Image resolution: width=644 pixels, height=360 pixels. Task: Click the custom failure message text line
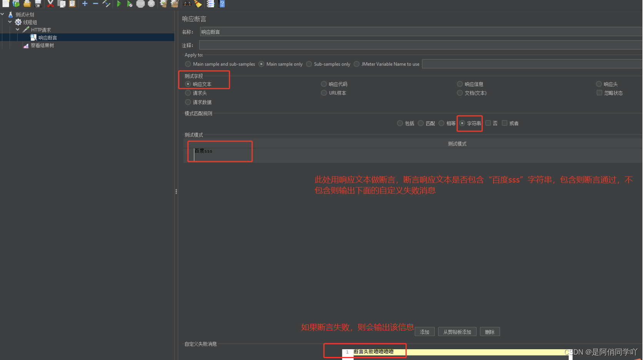pyautogui.click(x=461, y=352)
